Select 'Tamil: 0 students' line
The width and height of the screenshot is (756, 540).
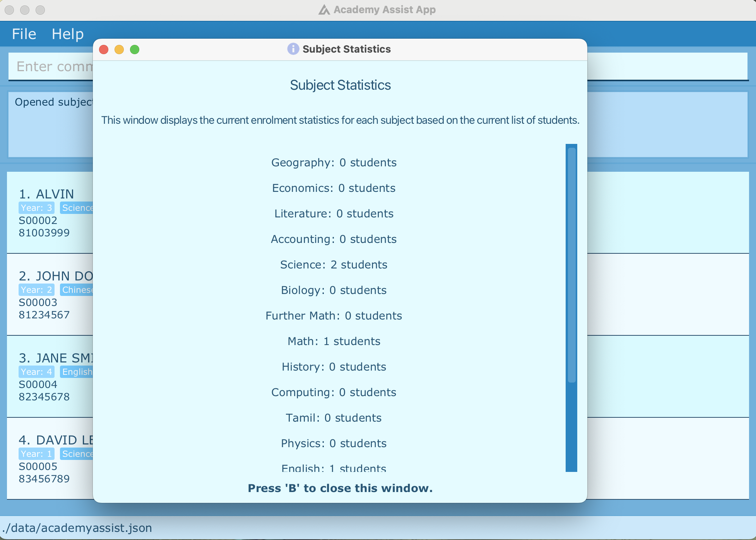(x=334, y=418)
